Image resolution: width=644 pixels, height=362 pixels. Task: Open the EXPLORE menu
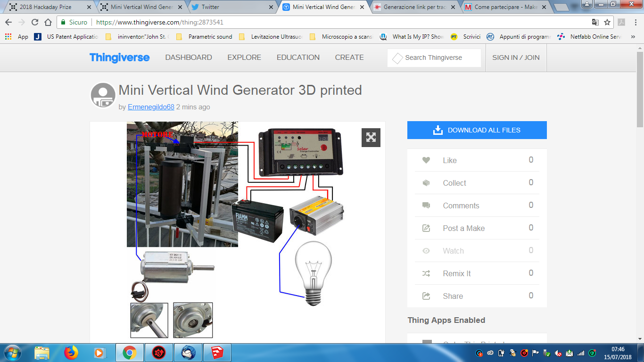tap(244, 58)
